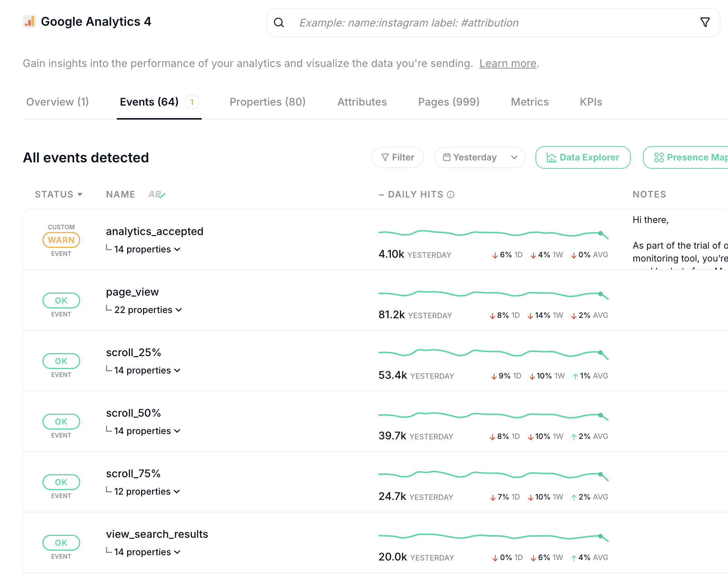Click the WARN status badge for analytics_accepted
This screenshot has height=576, width=728.
61,240
